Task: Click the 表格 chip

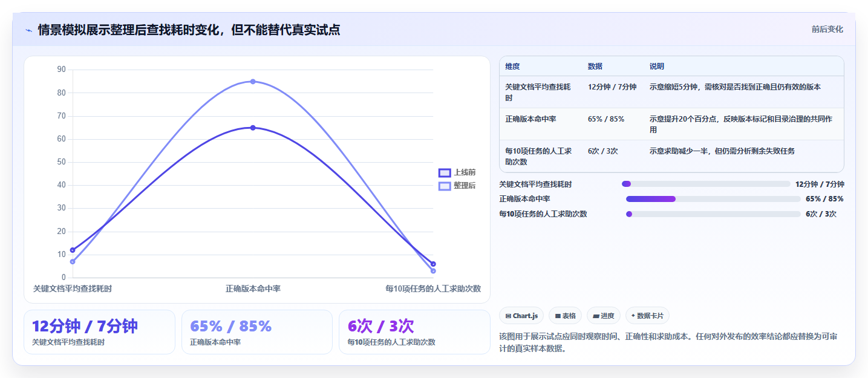Action: tap(565, 316)
